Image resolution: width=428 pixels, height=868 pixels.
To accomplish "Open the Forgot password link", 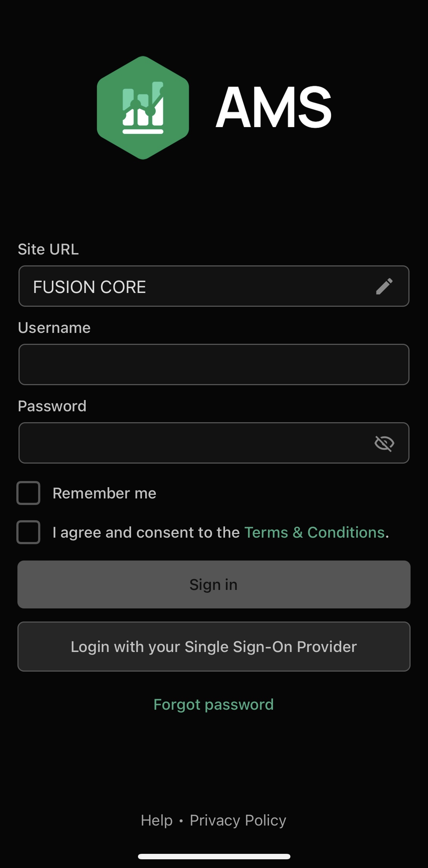I will tap(213, 705).
